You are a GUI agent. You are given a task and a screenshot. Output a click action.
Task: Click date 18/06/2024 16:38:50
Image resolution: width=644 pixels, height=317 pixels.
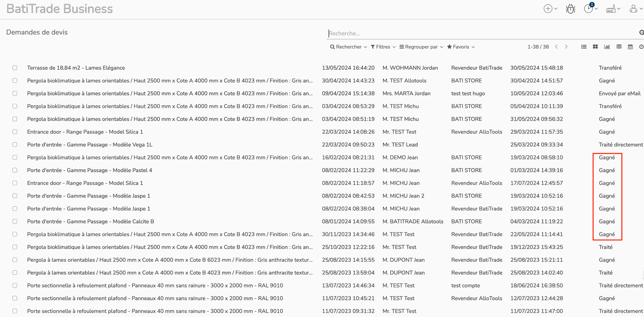click(x=537, y=286)
